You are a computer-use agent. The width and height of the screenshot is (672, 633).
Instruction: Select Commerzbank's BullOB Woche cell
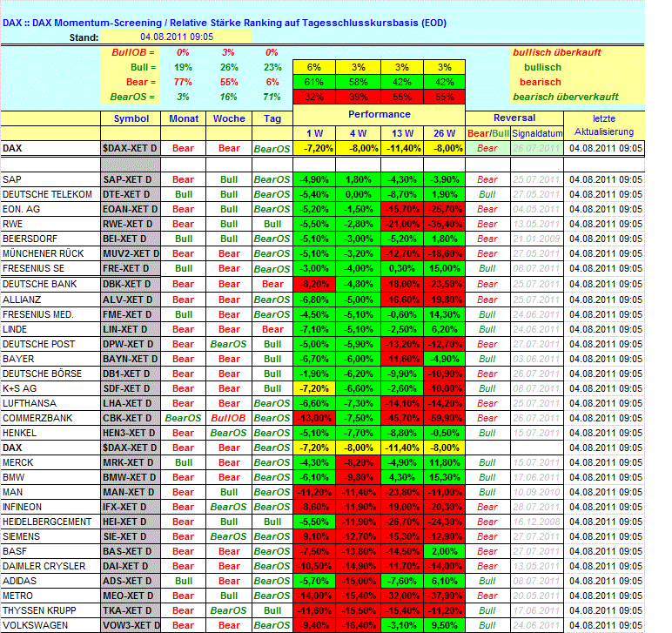(229, 418)
